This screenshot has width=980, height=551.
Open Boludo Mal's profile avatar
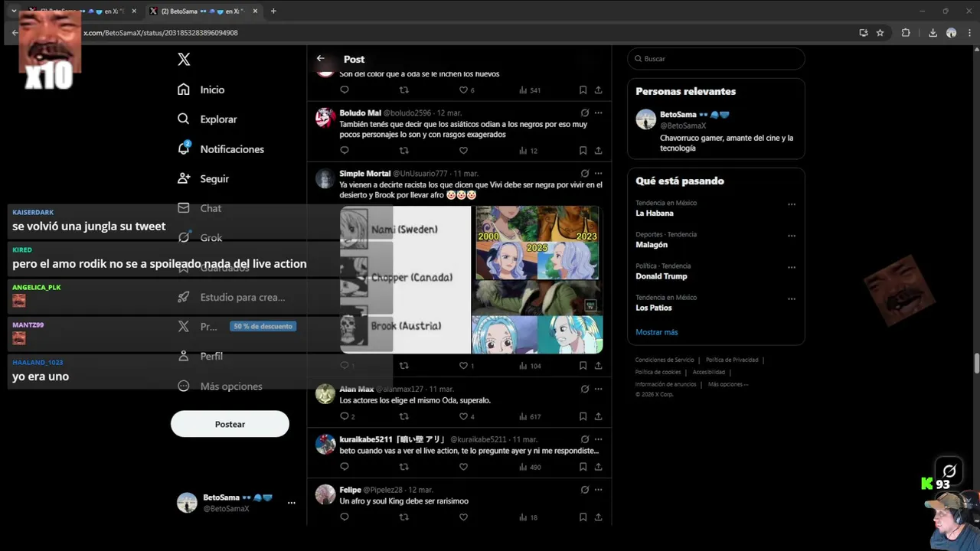point(325,117)
